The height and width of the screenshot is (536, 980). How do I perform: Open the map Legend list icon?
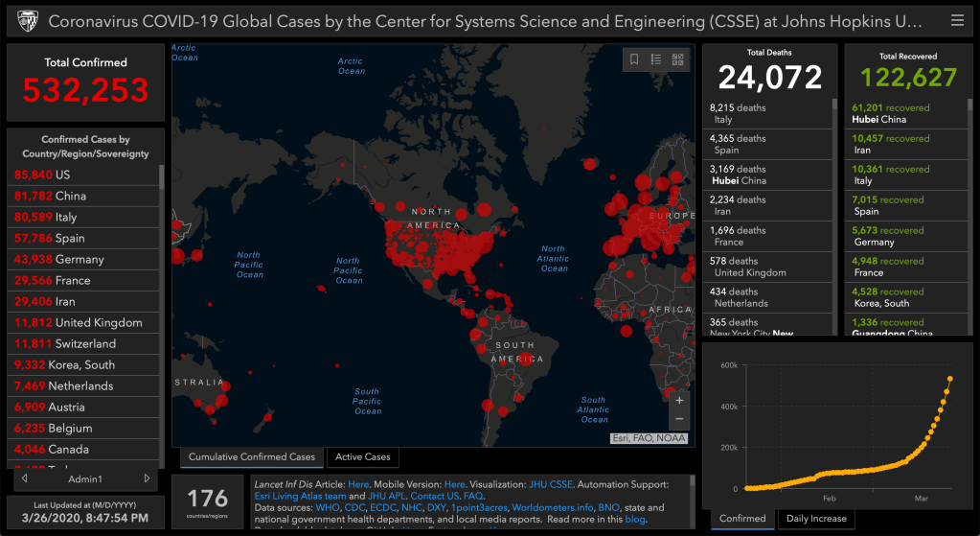[656, 59]
